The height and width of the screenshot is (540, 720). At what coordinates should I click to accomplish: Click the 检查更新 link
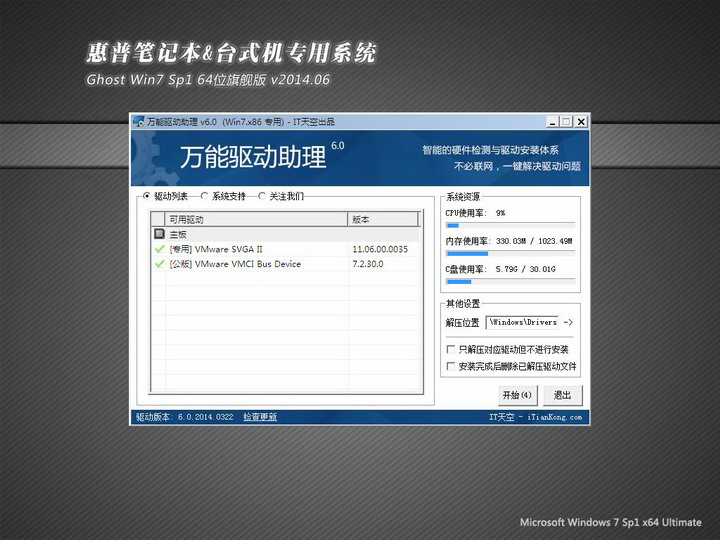coord(260,416)
